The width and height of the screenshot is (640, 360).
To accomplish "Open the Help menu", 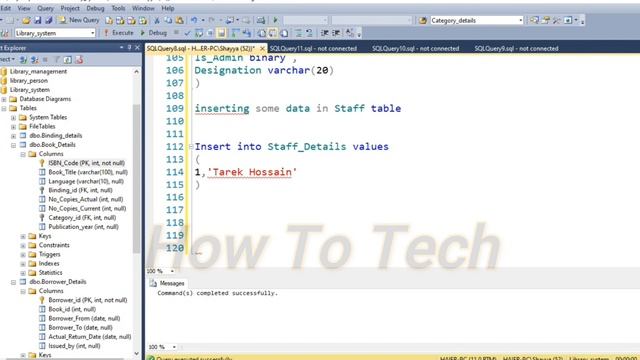I will (168, 8).
